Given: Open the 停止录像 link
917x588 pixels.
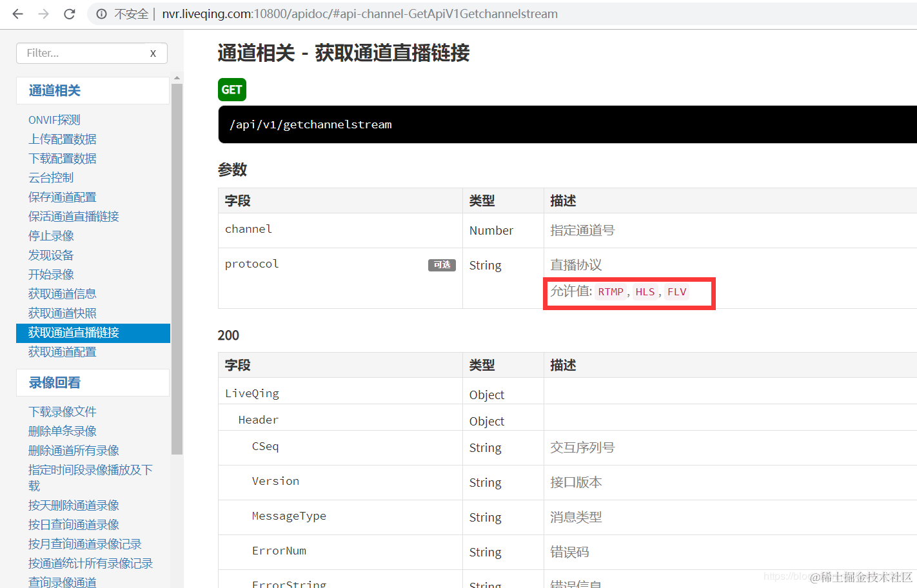Looking at the screenshot, I should [51, 236].
